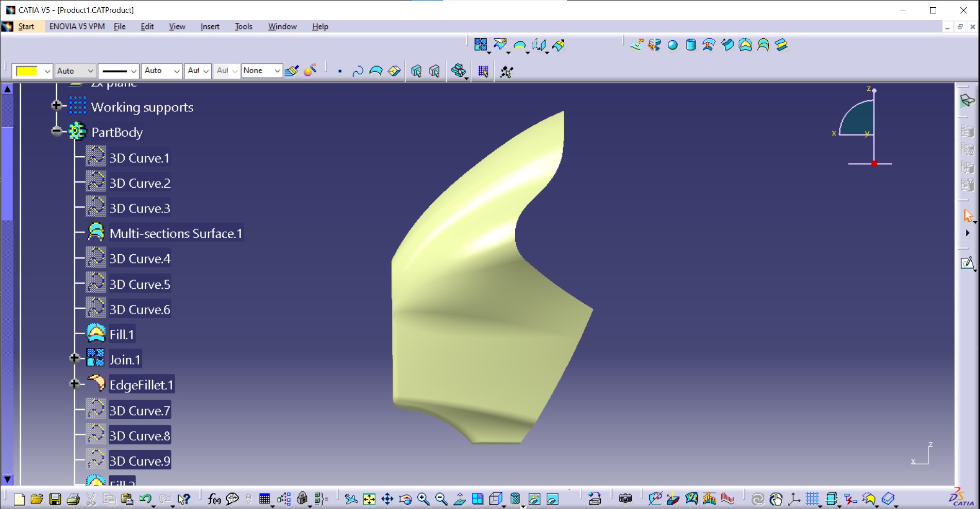Open the Window menu

(282, 26)
